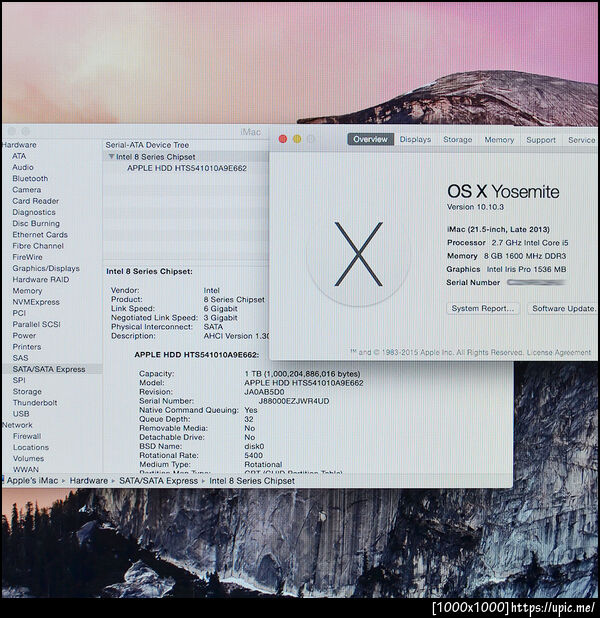Click the Revision value JA0AB5D0
600x618 pixels.
(264, 392)
